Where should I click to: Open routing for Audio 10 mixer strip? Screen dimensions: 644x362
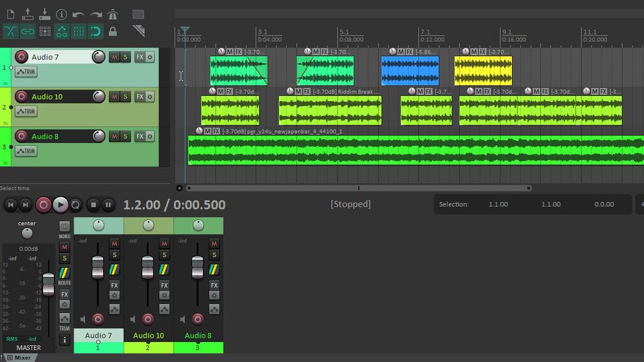pyautogui.click(x=164, y=269)
